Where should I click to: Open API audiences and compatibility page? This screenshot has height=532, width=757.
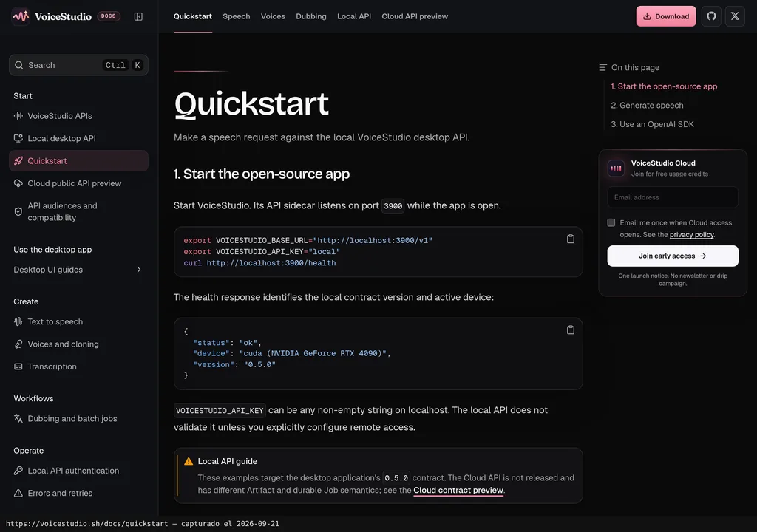[78, 211]
